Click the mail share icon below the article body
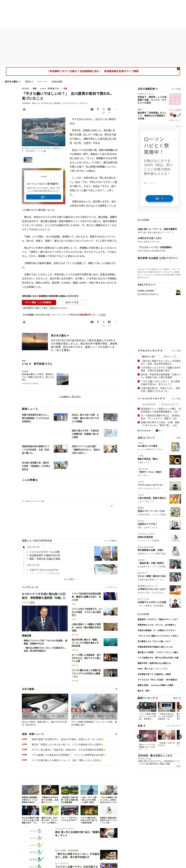 tap(92, 322)
